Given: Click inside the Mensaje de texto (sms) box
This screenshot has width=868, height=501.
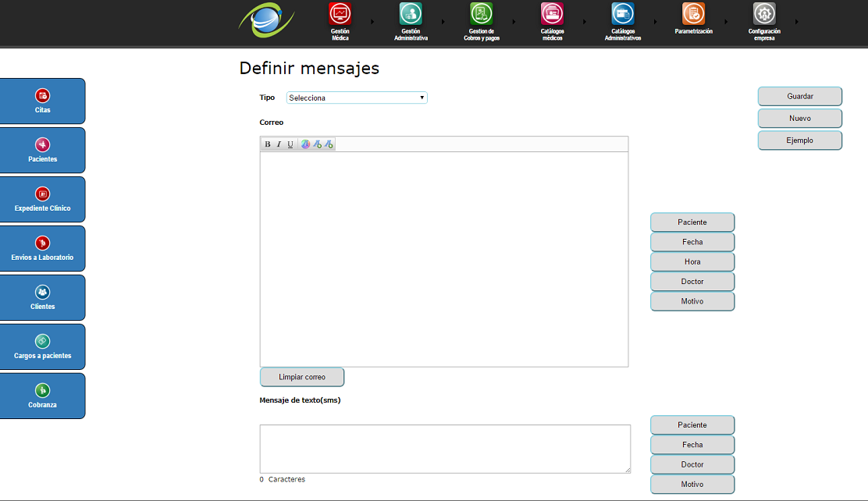Looking at the screenshot, I should (x=445, y=449).
